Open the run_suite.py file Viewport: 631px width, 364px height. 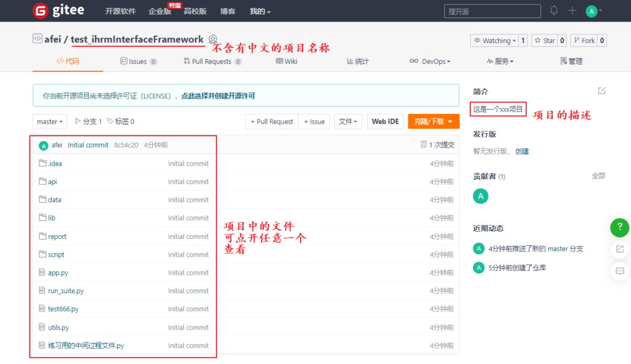pyautogui.click(x=65, y=291)
